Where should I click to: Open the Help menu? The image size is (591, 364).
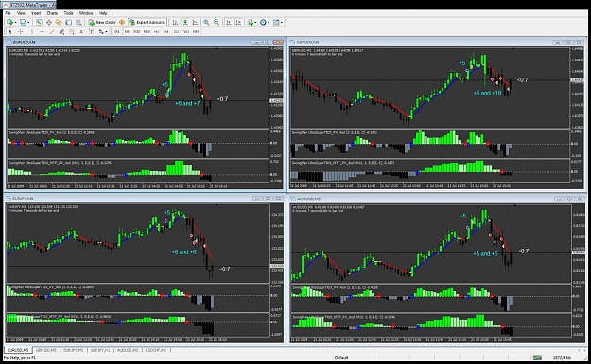pos(103,13)
